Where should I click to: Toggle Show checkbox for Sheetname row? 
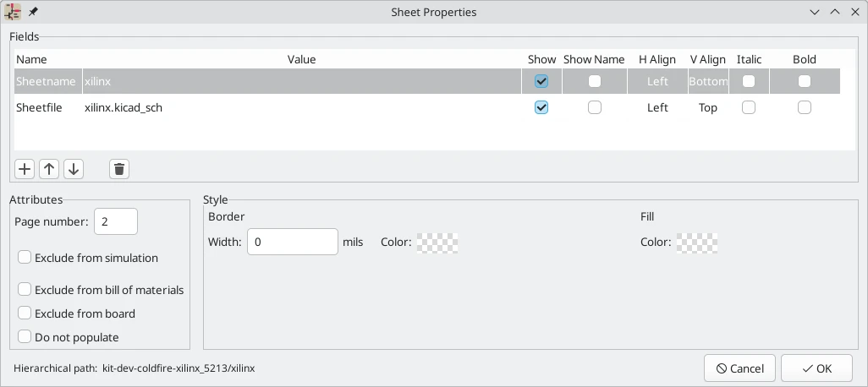[x=541, y=81]
